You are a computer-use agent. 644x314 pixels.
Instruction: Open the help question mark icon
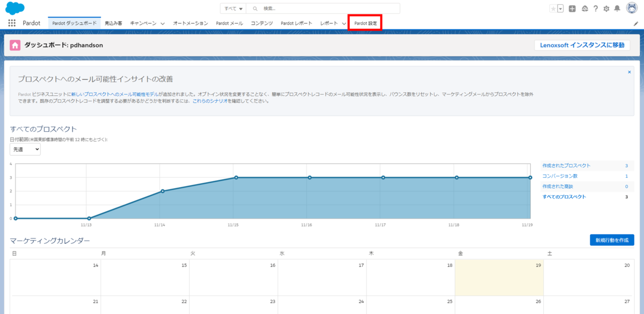tap(596, 9)
